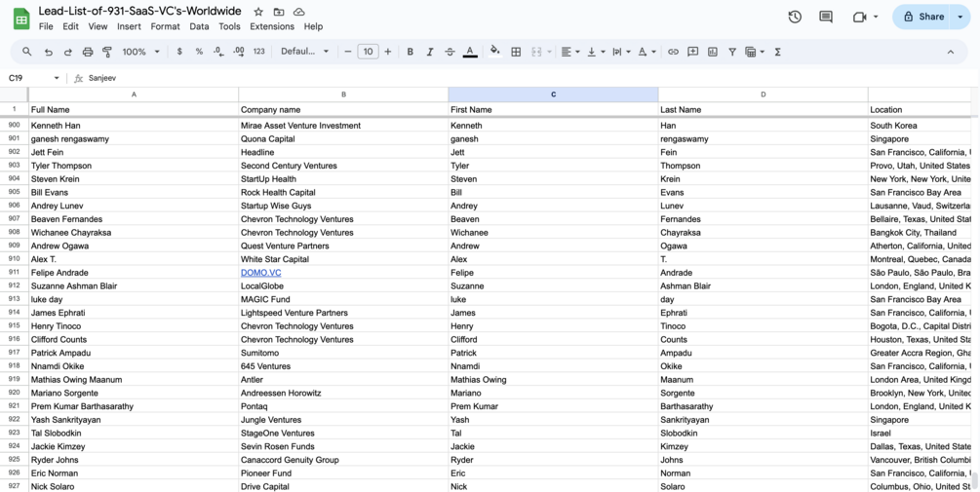Select column C header
This screenshot has height=492, width=980.
(x=553, y=95)
